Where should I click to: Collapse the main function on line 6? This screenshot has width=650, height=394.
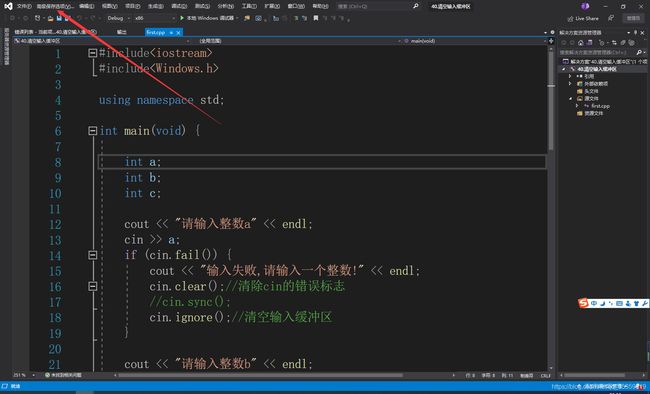point(93,131)
